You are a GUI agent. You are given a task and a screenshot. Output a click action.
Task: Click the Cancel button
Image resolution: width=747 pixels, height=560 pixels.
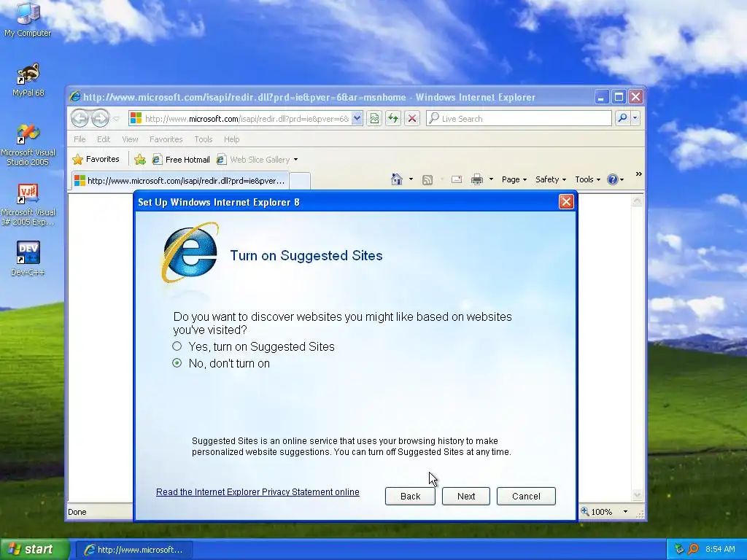pyautogui.click(x=526, y=496)
